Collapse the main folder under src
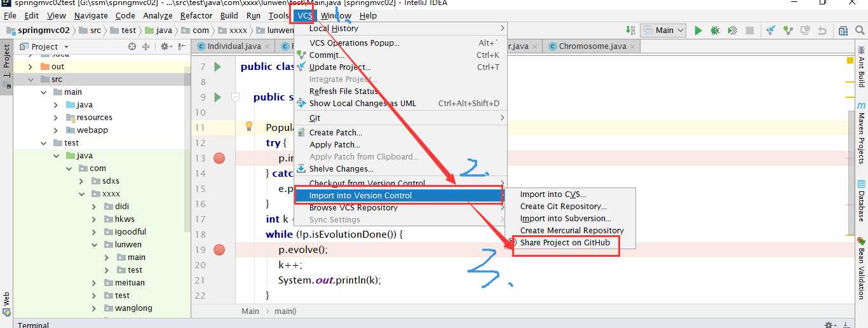Viewport: 868px width, 328px height. point(44,92)
